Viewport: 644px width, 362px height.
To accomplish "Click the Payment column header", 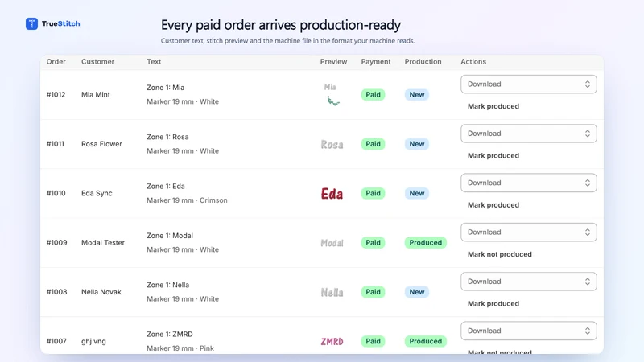I will [x=376, y=62].
